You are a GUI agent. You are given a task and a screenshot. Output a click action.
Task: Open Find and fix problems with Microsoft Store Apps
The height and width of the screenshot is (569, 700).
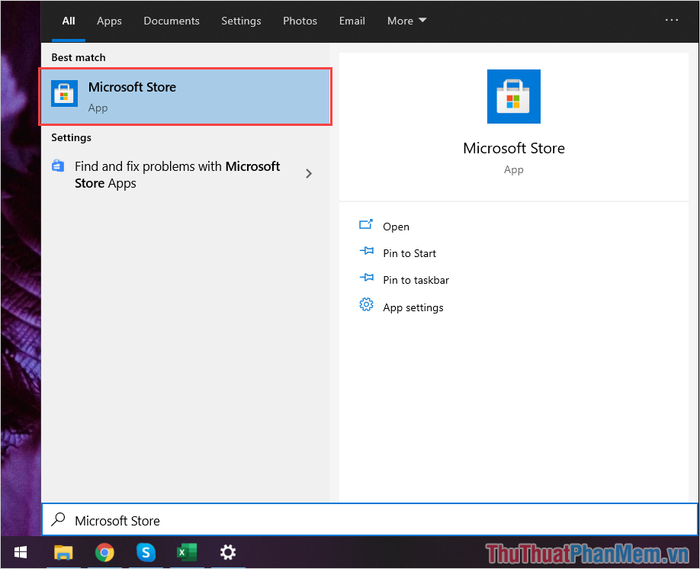pos(185,174)
